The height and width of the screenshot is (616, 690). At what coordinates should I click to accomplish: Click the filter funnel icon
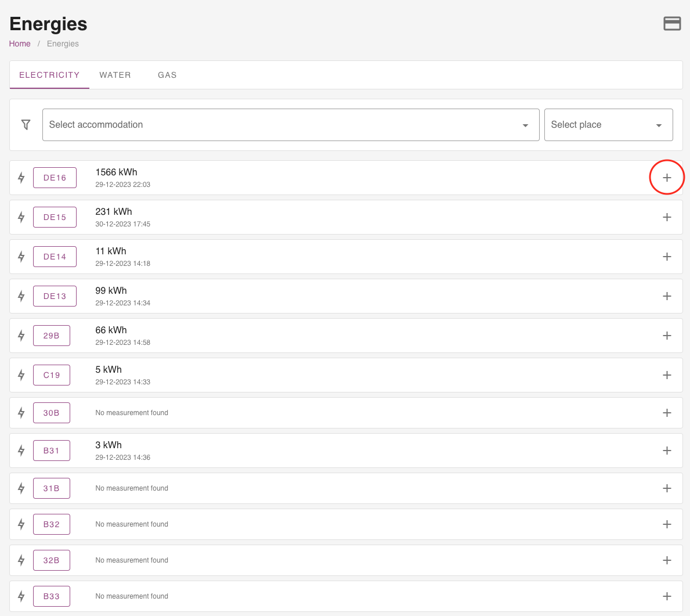pyautogui.click(x=26, y=125)
